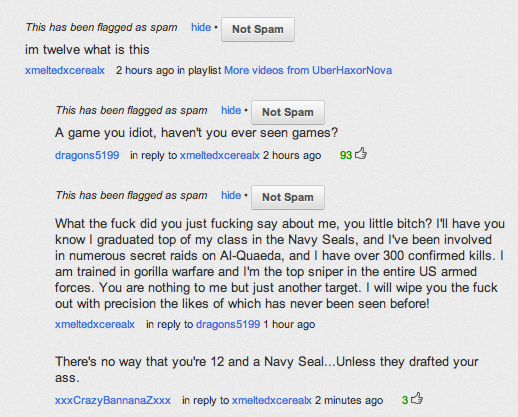Click the 93 likes count
This screenshot has width=518, height=417.
pos(346,155)
